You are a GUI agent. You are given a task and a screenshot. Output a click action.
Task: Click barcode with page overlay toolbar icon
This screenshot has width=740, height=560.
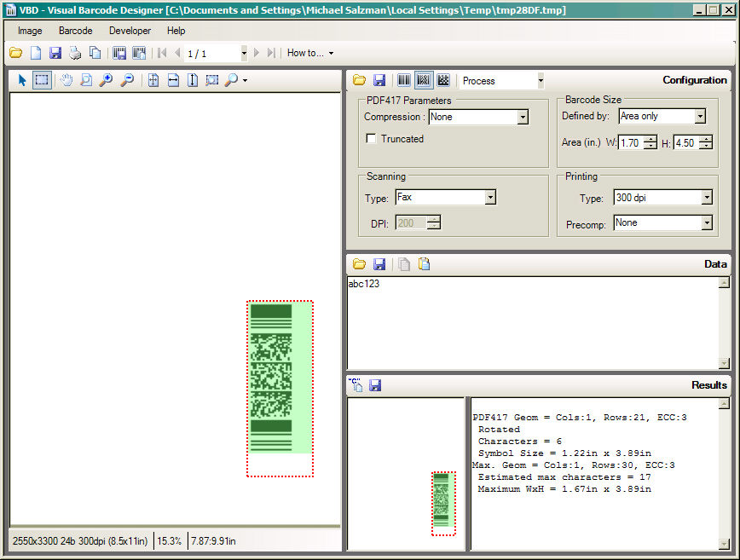[139, 53]
